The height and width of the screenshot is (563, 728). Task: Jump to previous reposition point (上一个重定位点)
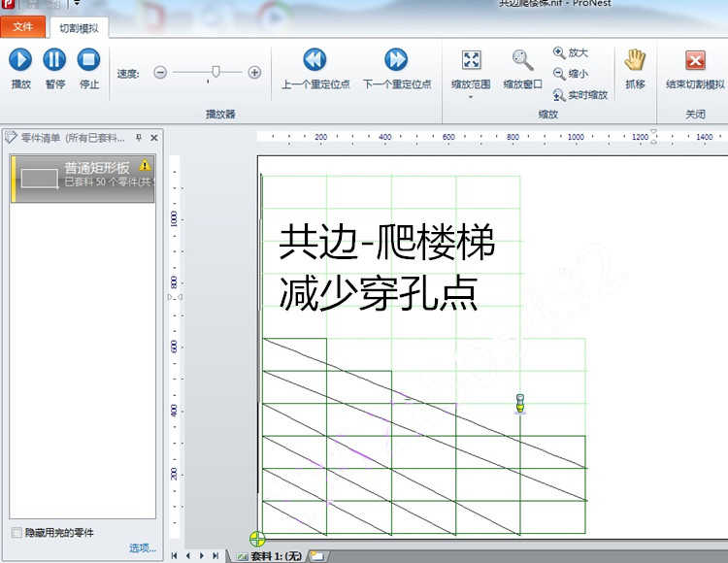pyautogui.click(x=315, y=68)
